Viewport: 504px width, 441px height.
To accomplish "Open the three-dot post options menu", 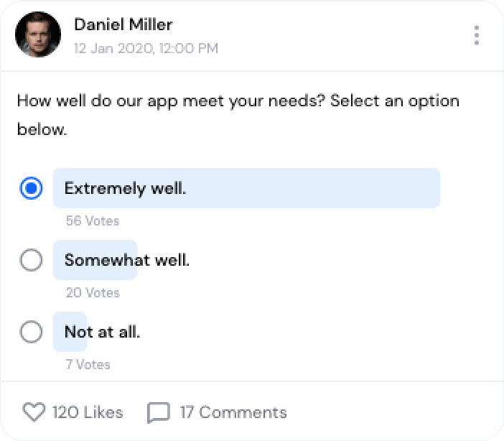I will pyautogui.click(x=477, y=35).
